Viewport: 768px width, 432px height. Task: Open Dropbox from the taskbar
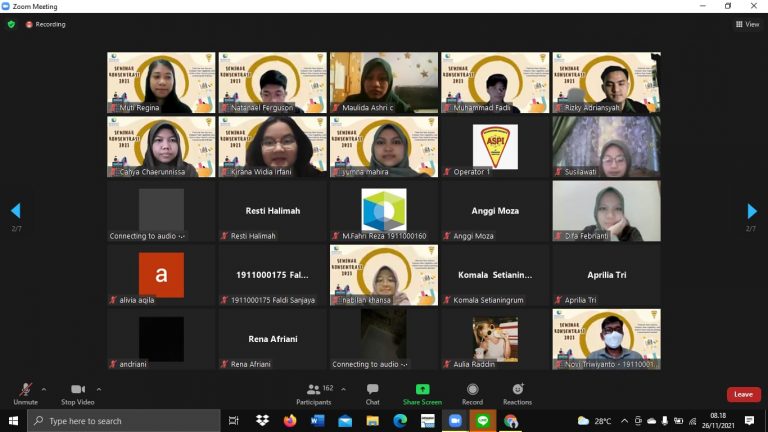[263, 421]
